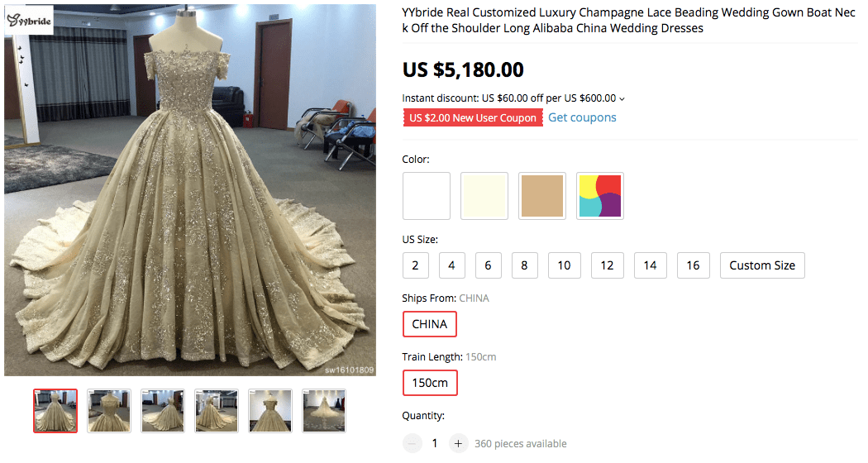
Task: Select US size 2
Action: point(415,265)
